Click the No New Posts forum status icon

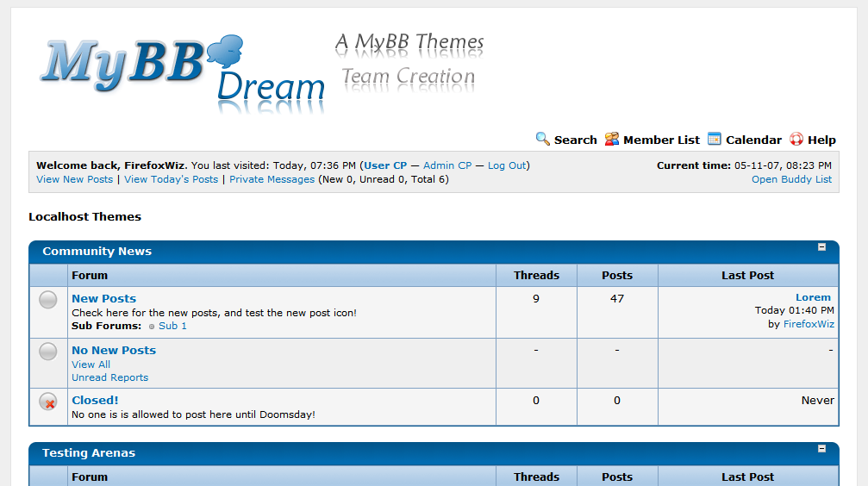[x=48, y=352]
